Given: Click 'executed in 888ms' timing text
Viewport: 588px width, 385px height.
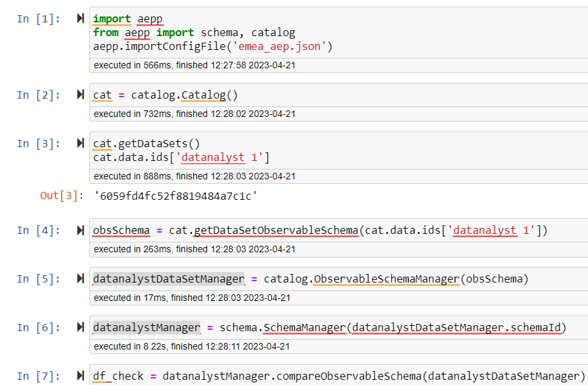Looking at the screenshot, I should [194, 176].
